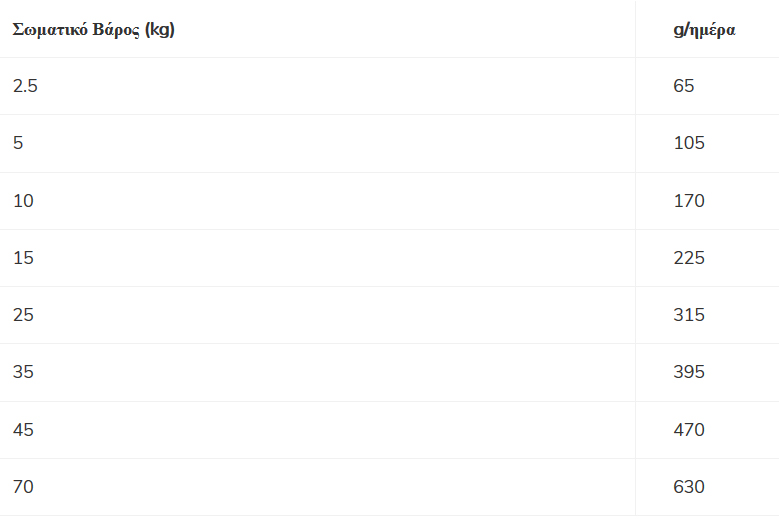The image size is (779, 521).
Task: Click the 395 daily amount value
Action: pos(689,372)
